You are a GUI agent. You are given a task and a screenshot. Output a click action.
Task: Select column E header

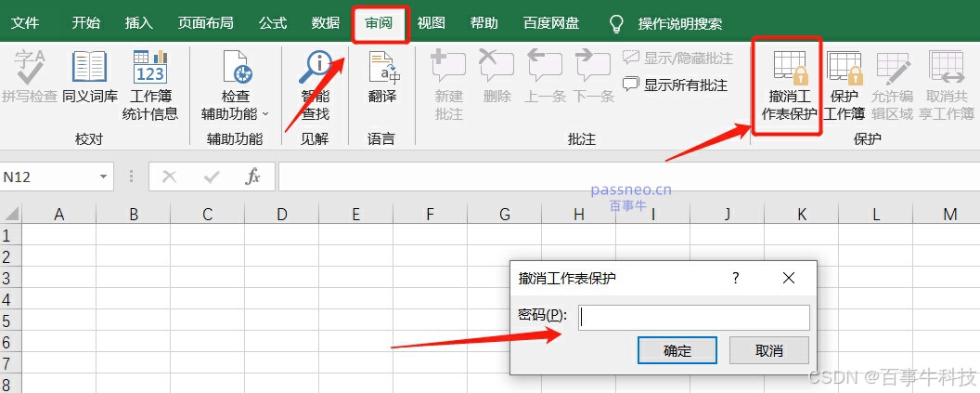coord(356,215)
